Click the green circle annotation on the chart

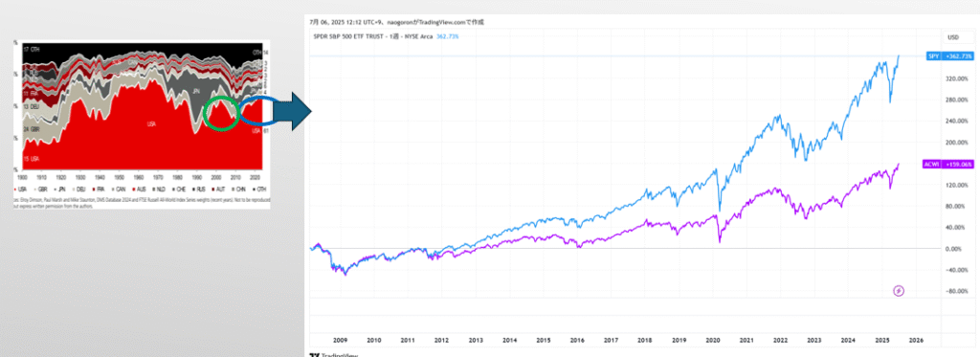pos(222,113)
